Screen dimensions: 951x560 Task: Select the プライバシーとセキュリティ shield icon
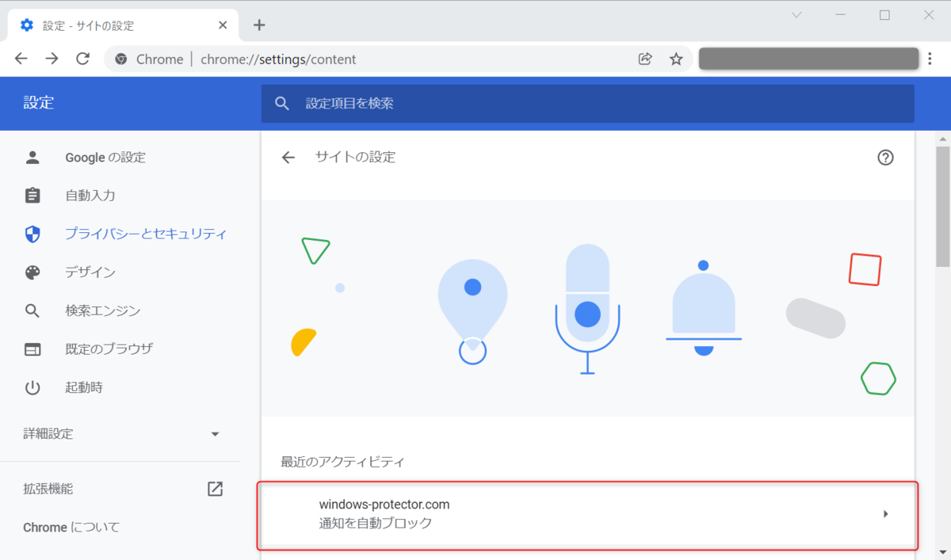point(32,234)
